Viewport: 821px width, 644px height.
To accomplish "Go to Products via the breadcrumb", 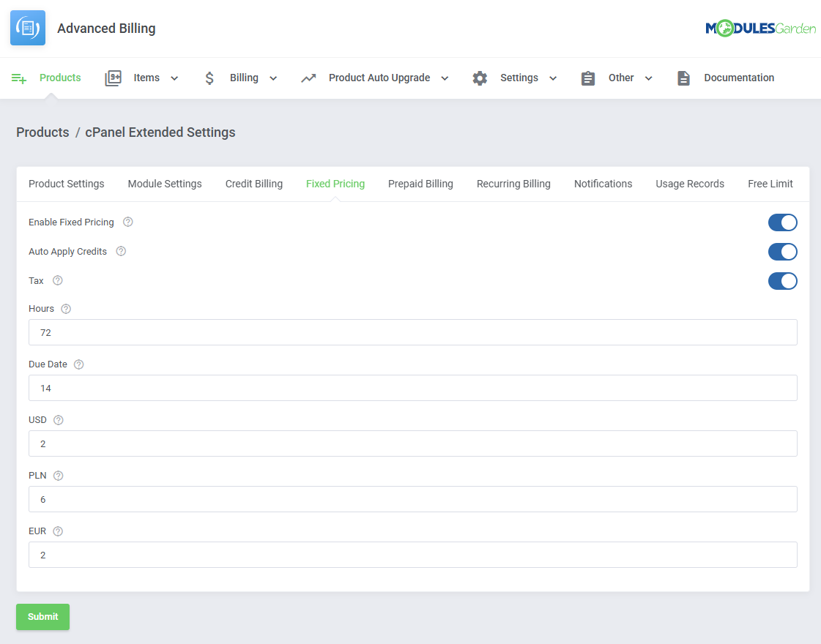I will point(42,132).
